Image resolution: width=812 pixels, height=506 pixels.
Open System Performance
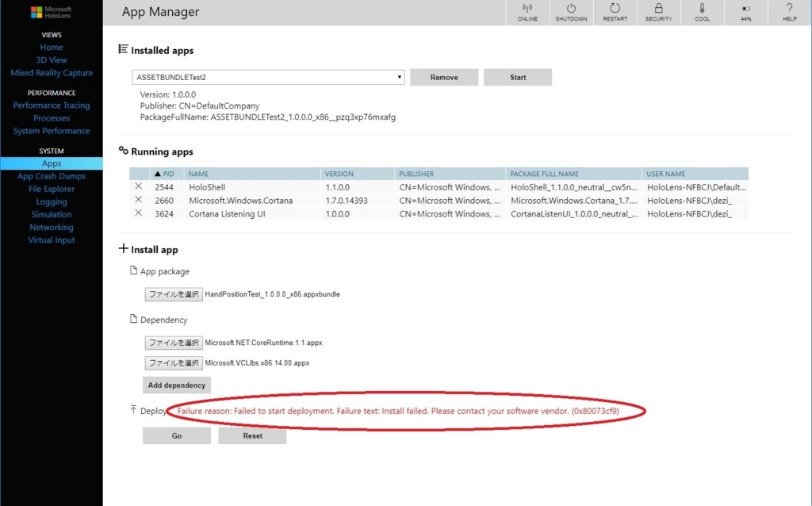(52, 131)
